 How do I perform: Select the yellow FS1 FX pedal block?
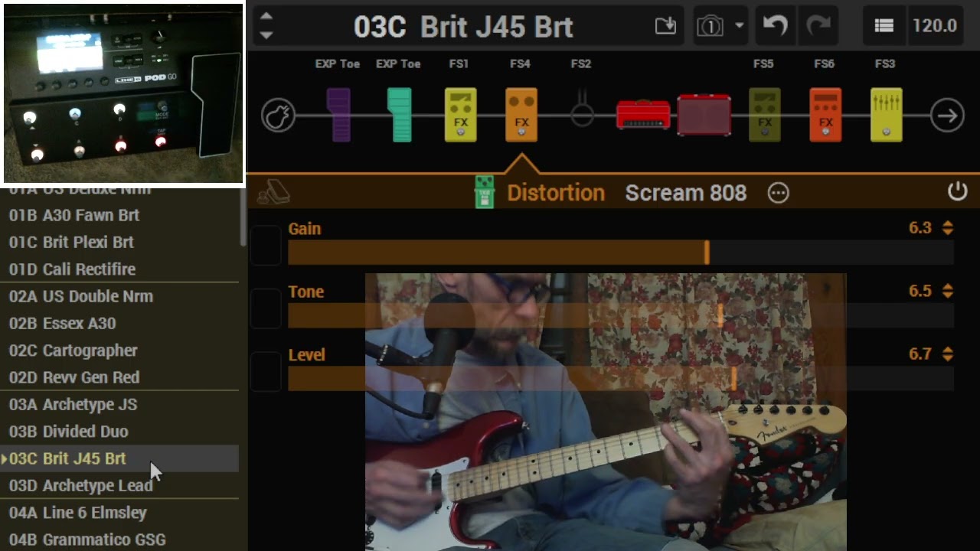(x=460, y=116)
